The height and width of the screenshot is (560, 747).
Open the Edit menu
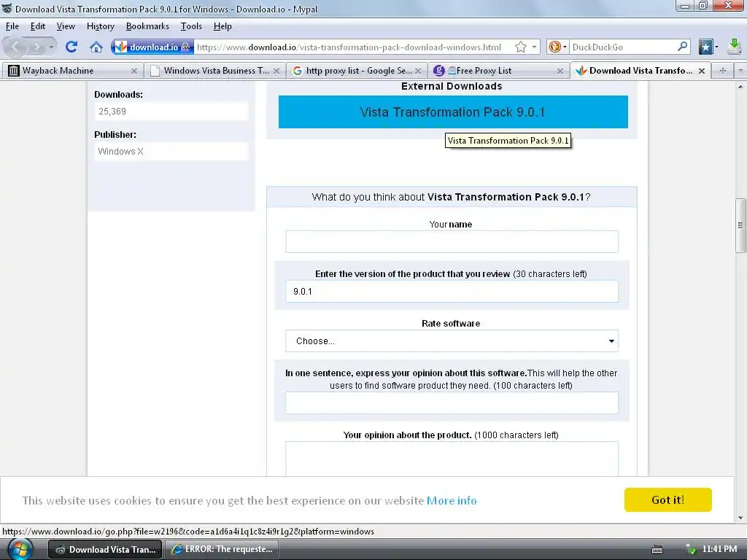point(38,26)
